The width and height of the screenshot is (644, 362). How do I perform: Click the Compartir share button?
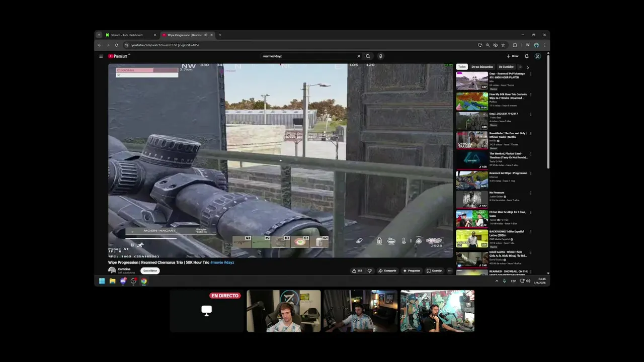point(387,270)
